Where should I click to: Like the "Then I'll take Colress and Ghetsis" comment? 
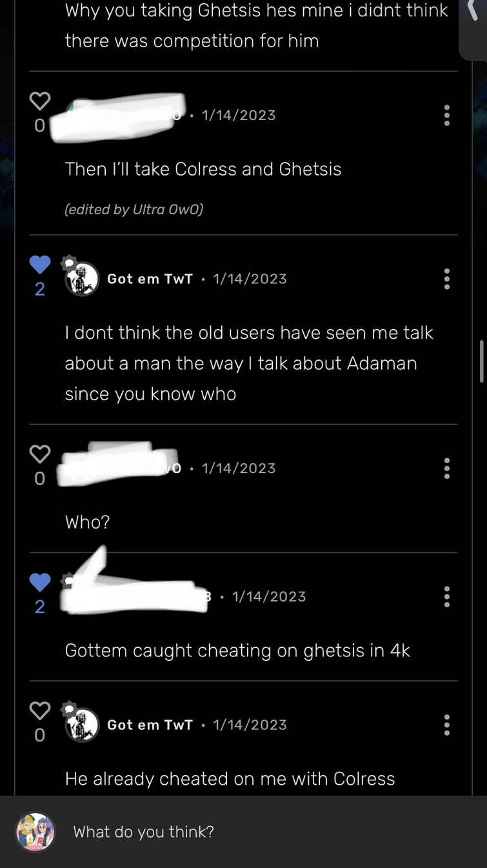click(40, 101)
